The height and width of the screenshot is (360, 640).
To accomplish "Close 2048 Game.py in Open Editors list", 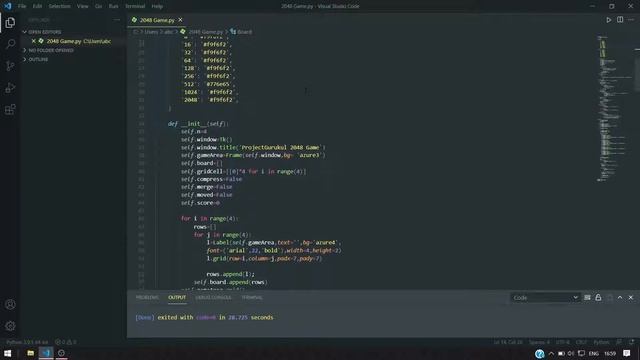I will (x=33, y=41).
